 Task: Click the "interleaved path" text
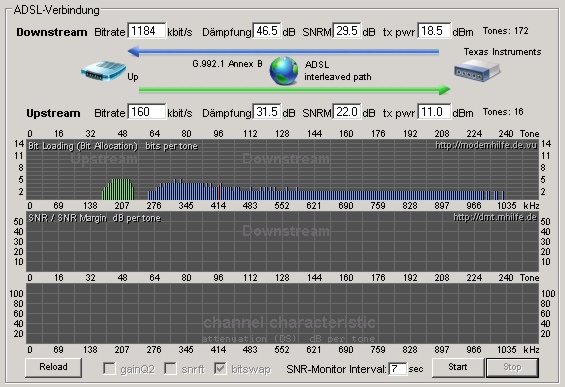(x=338, y=77)
